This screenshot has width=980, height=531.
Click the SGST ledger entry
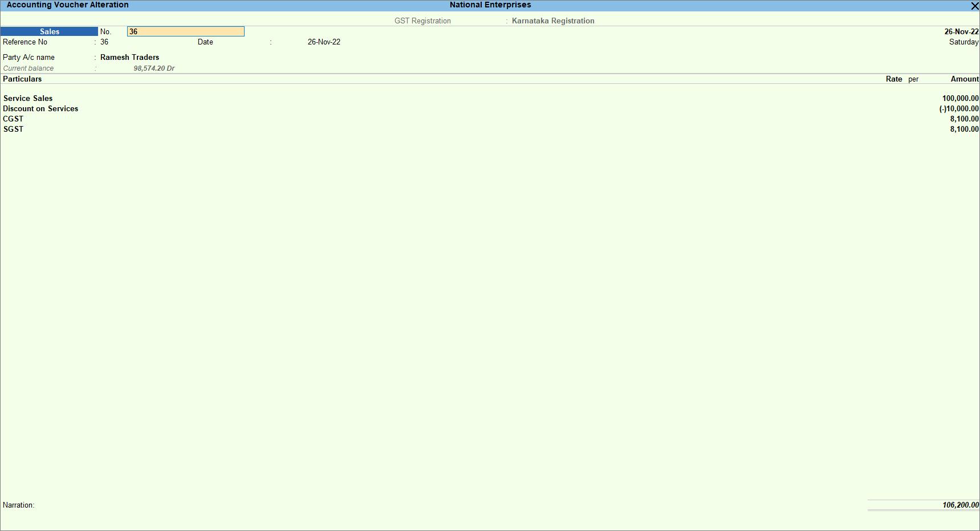(x=13, y=129)
